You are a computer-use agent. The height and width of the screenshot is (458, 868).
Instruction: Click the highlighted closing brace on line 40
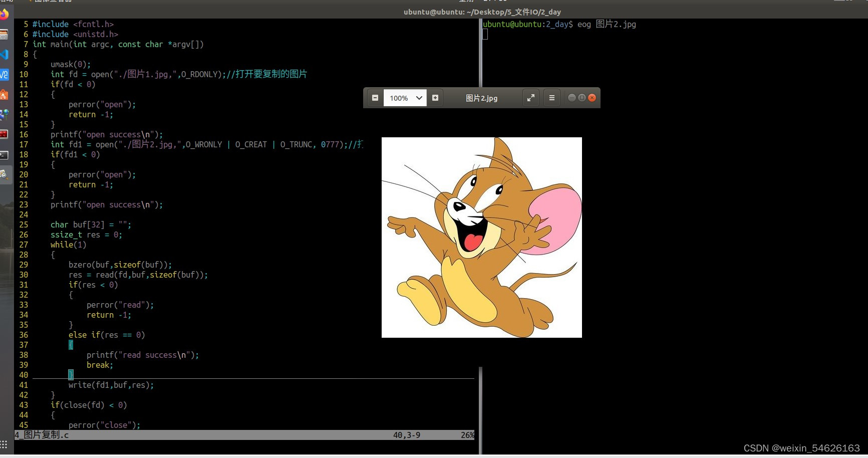tap(71, 375)
